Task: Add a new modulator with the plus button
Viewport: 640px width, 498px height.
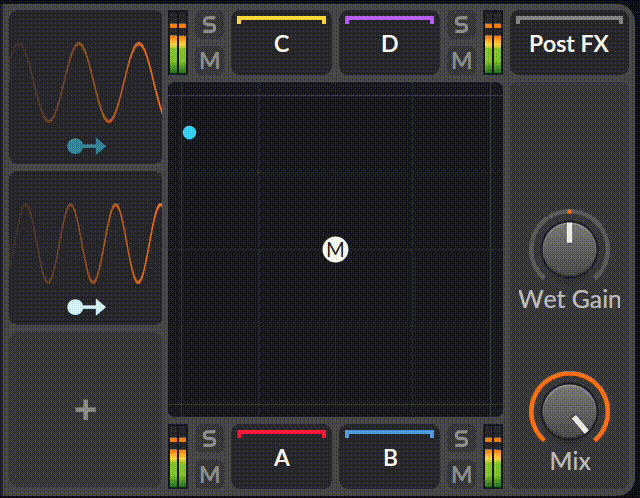Action: 85,409
